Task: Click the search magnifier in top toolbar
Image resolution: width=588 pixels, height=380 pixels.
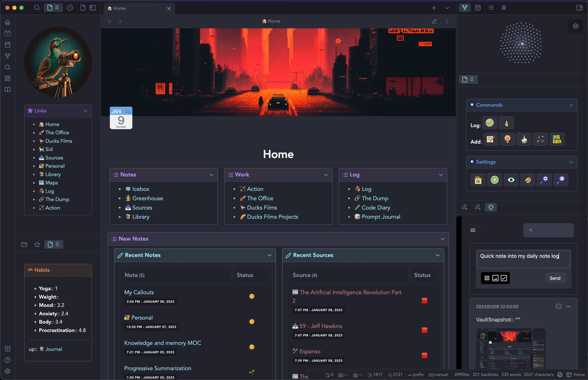Action: click(37, 8)
